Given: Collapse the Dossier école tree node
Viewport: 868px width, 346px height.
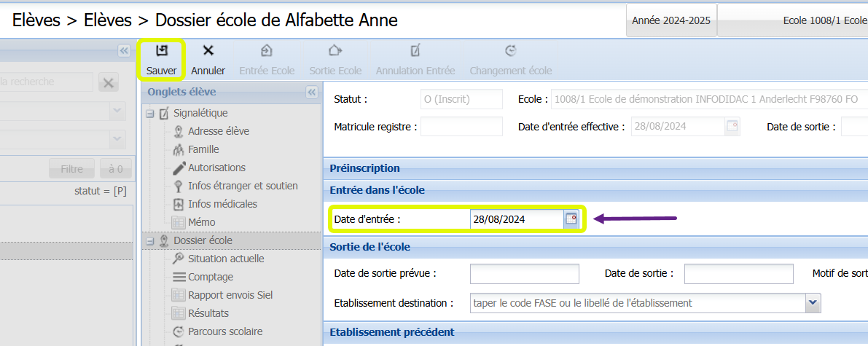Looking at the screenshot, I should pyautogui.click(x=149, y=241).
